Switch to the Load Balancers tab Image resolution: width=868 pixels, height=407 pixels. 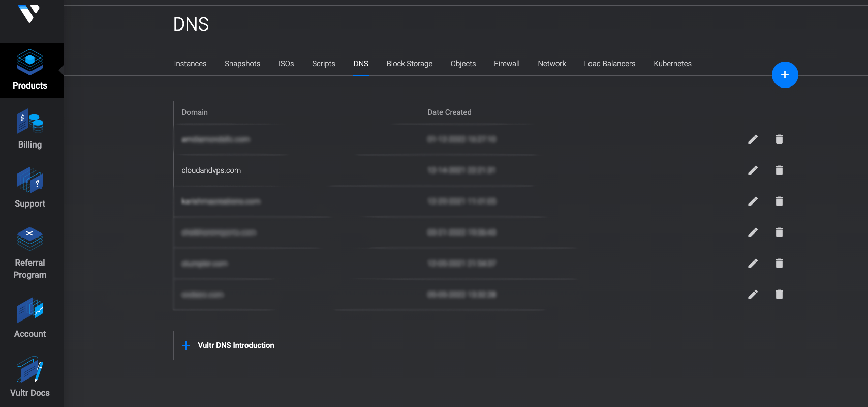[610, 64]
